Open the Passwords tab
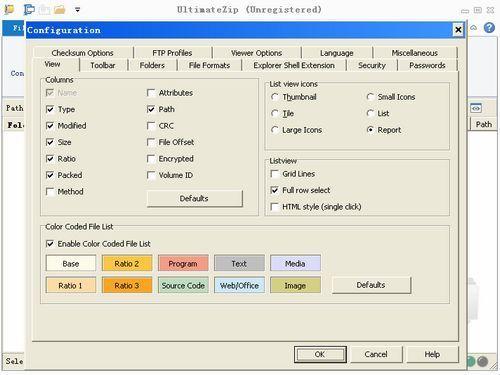This screenshot has width=500, height=375. click(427, 65)
